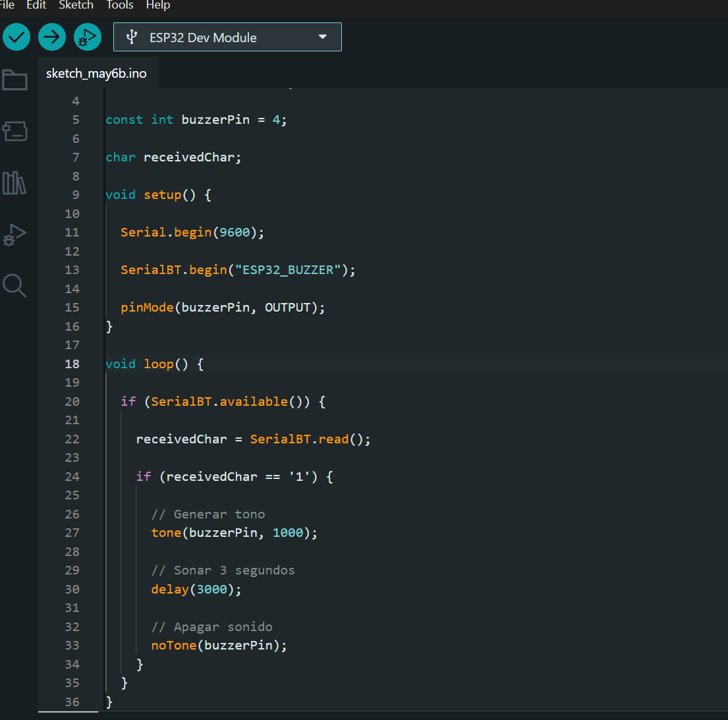Click the Upload arrow button
Viewport: 728px width, 720px height.
(x=52, y=37)
